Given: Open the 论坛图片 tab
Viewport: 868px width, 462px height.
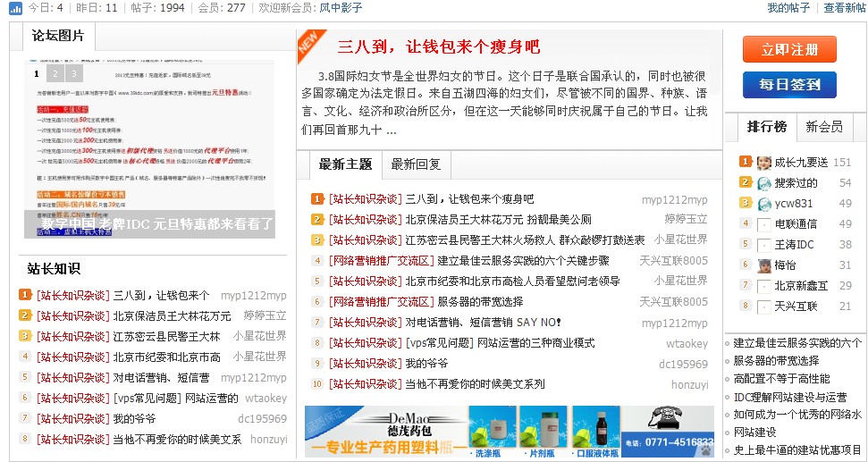Looking at the screenshot, I should tap(58, 37).
